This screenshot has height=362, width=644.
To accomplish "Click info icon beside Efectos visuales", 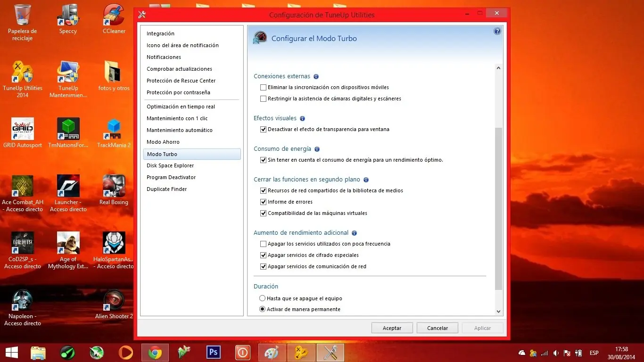I will (302, 119).
